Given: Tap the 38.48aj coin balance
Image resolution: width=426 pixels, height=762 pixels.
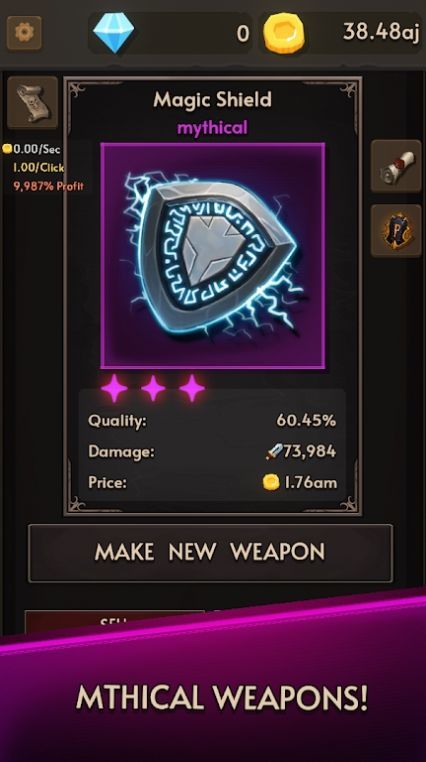Looking at the screenshot, I should click(x=381, y=32).
